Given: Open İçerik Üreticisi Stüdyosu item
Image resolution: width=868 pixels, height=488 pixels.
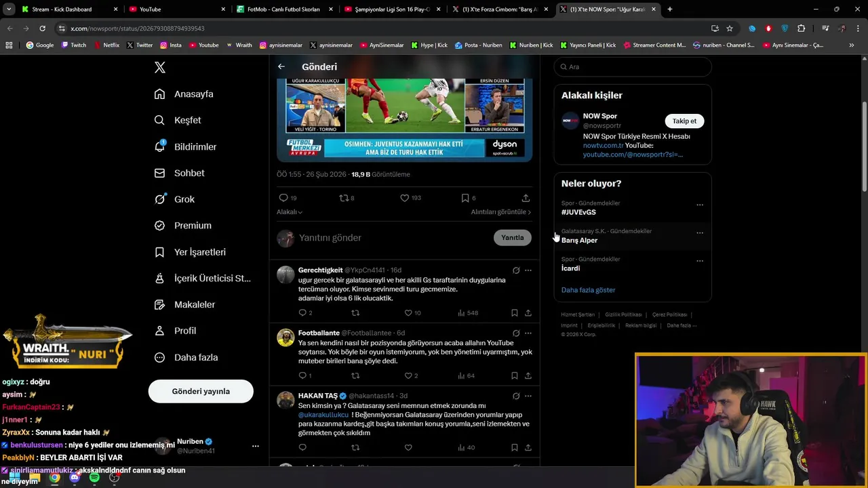Looking at the screenshot, I should (202, 279).
